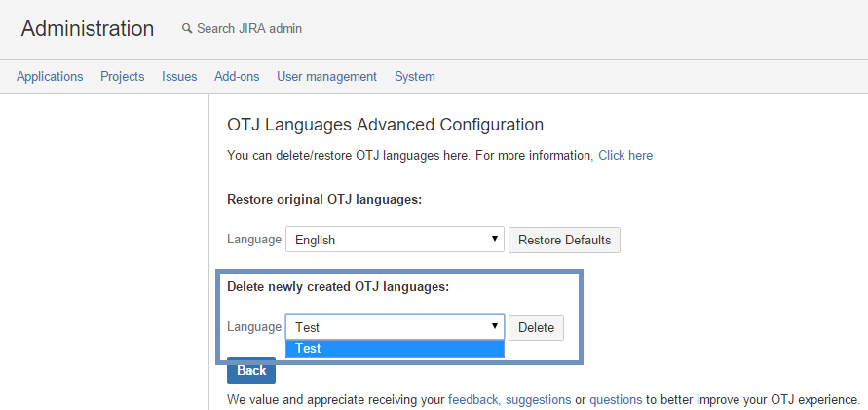Click the OTJ Languages Advanced Configuration title
Viewport: 868px width, 410px height.
coord(385,125)
